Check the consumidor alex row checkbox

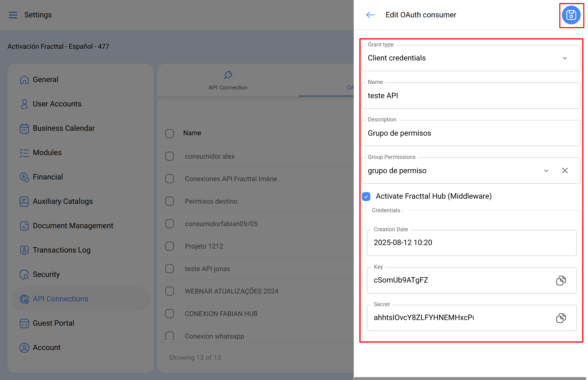pyautogui.click(x=170, y=156)
